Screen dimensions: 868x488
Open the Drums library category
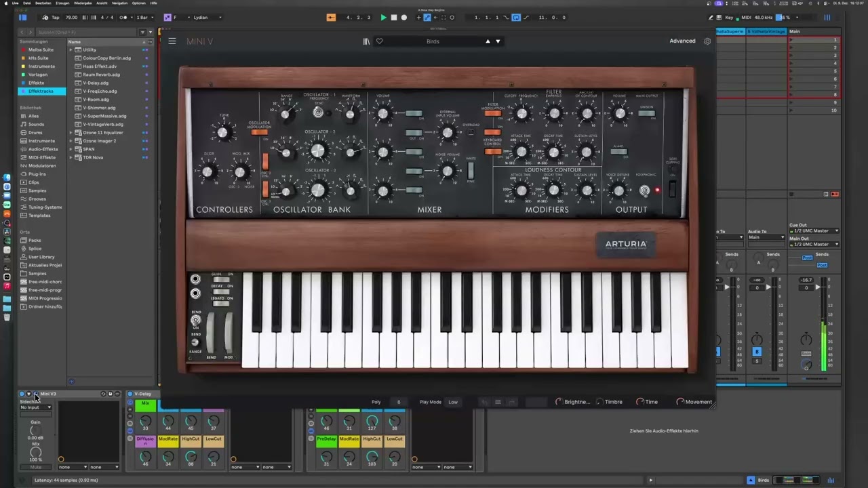(x=35, y=133)
